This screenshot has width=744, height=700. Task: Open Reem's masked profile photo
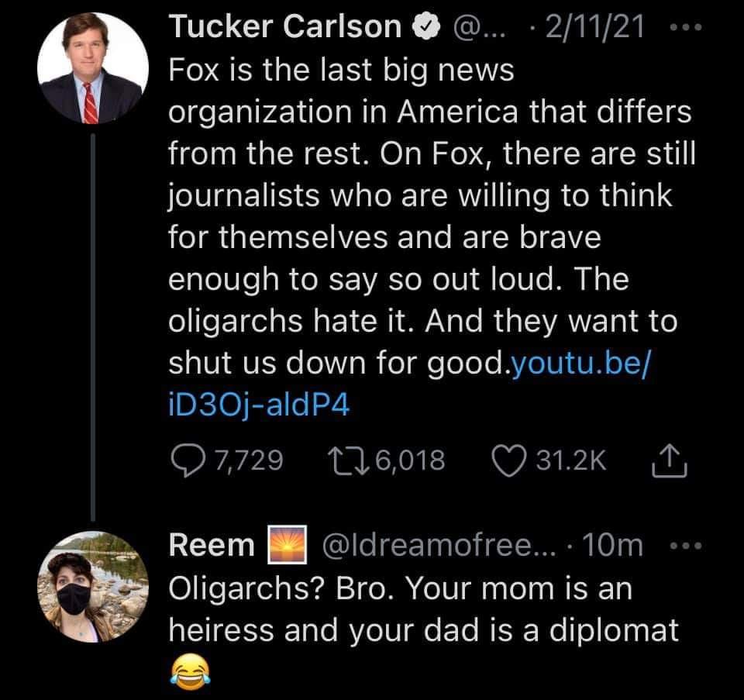(91, 586)
